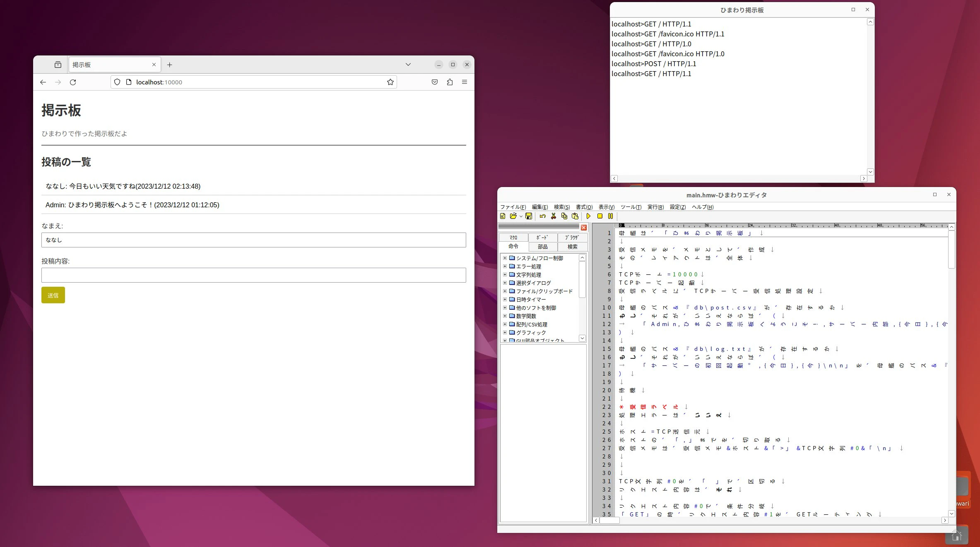Switch to the ブラウザ tab
Screen dimensions: 980x547
[x=572, y=238]
